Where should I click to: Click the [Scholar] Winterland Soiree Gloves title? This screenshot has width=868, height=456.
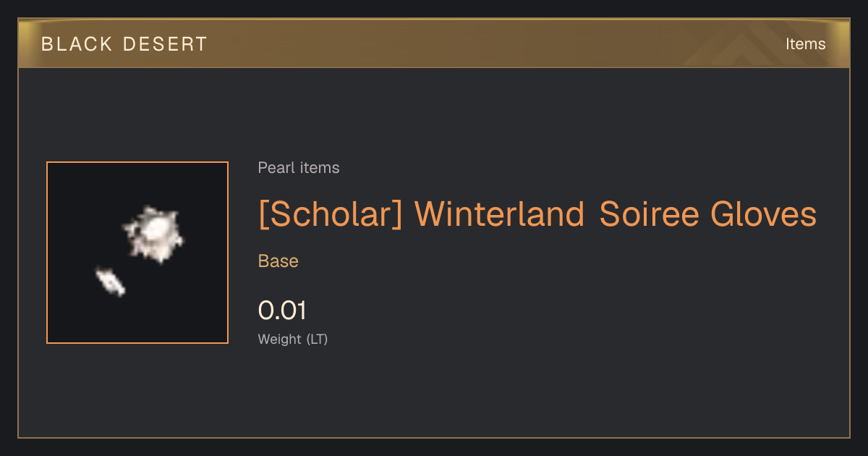coord(537,214)
